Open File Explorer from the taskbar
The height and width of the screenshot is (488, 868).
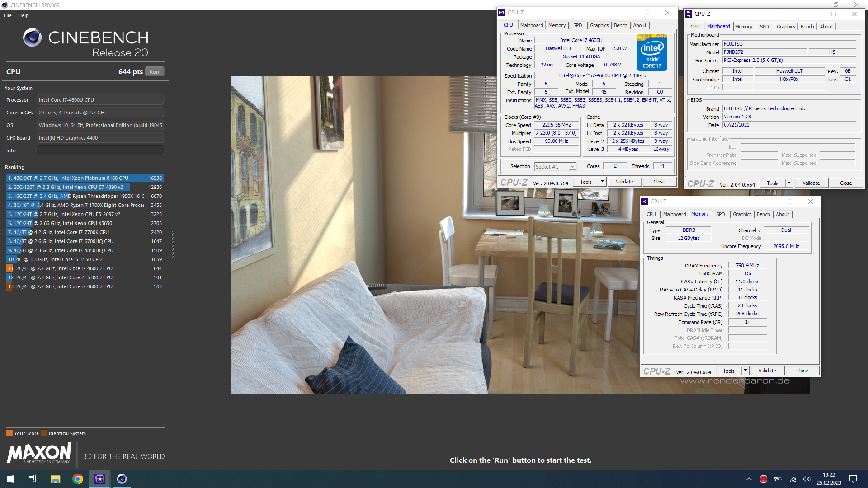55,479
